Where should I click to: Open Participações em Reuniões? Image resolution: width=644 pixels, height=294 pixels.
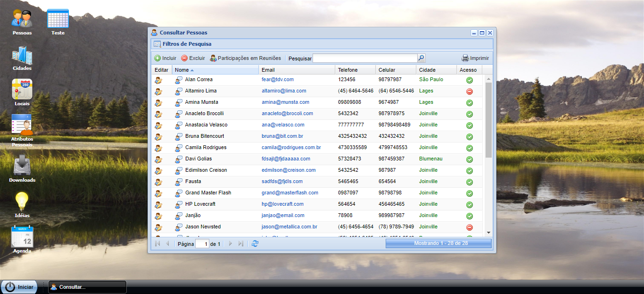pyautogui.click(x=245, y=58)
